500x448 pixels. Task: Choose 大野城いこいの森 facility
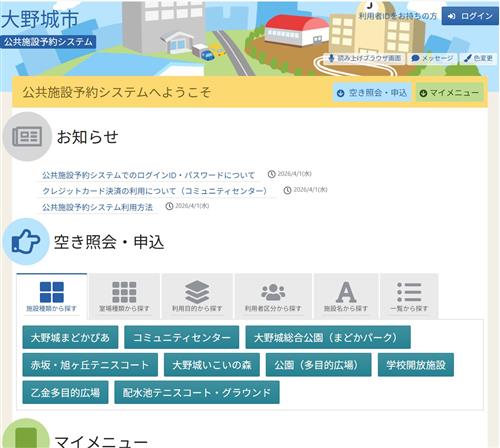coord(212,365)
